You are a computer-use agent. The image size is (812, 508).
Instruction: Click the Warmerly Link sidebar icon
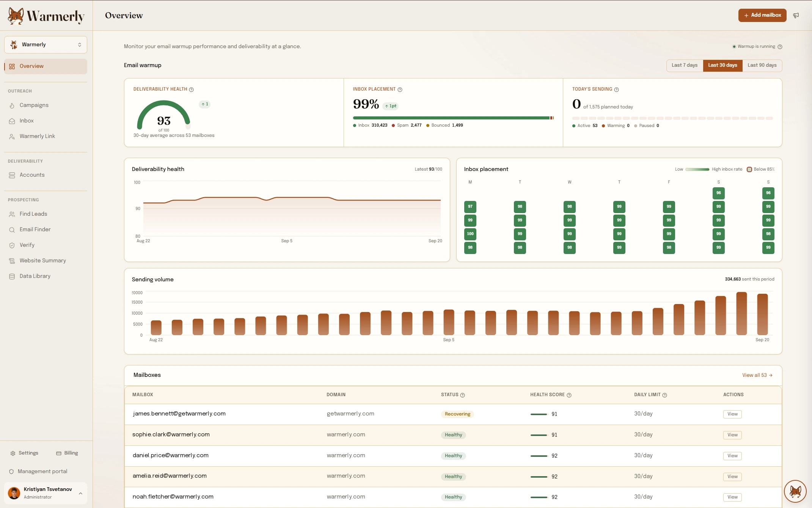coord(12,136)
